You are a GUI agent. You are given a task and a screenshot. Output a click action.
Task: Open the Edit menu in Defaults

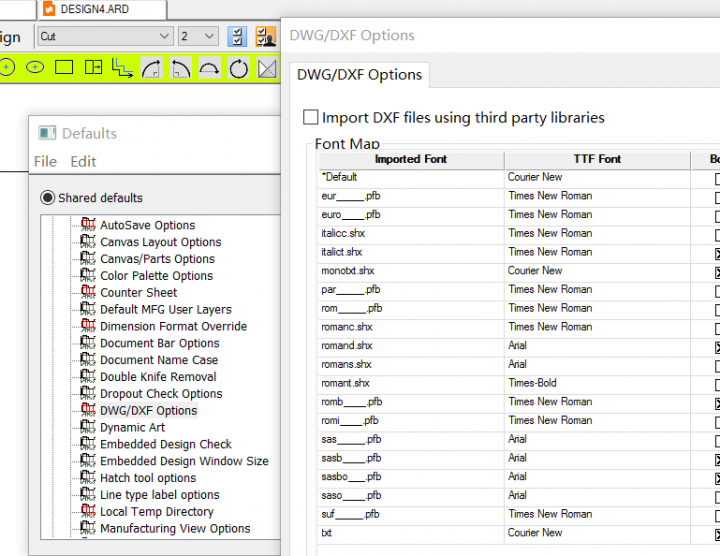pos(83,161)
